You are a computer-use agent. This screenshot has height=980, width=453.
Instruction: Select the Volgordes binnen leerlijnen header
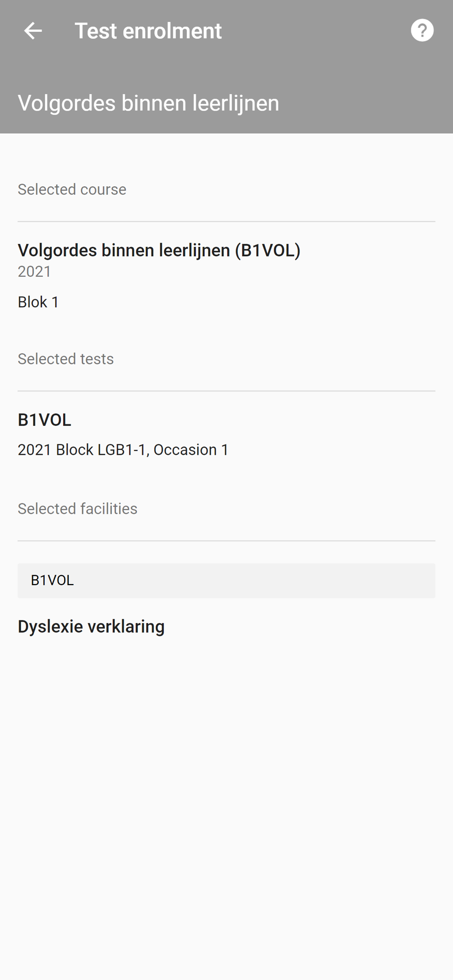[x=149, y=103]
